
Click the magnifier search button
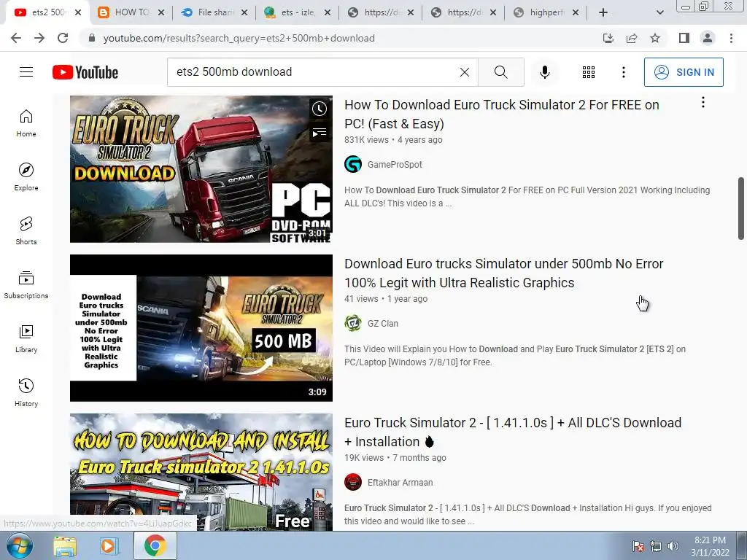pos(500,72)
